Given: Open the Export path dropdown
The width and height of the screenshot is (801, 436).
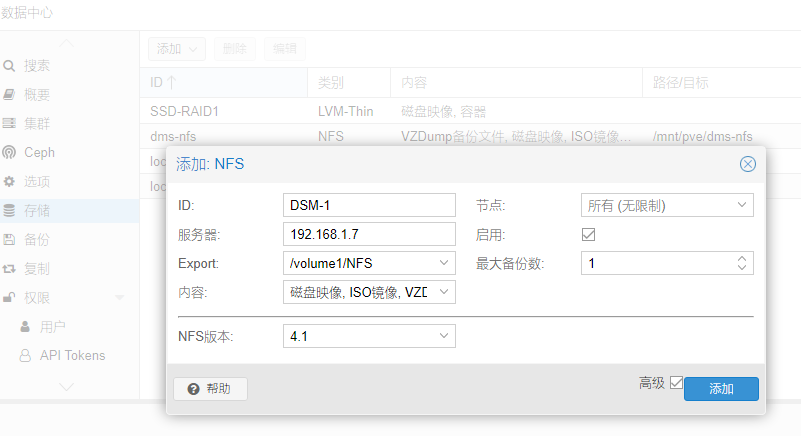Looking at the screenshot, I should 443,263.
